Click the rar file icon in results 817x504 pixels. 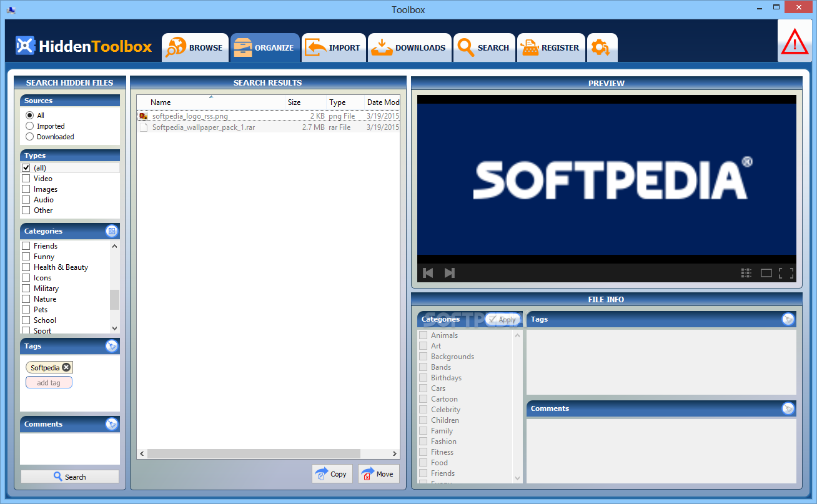[x=143, y=127]
